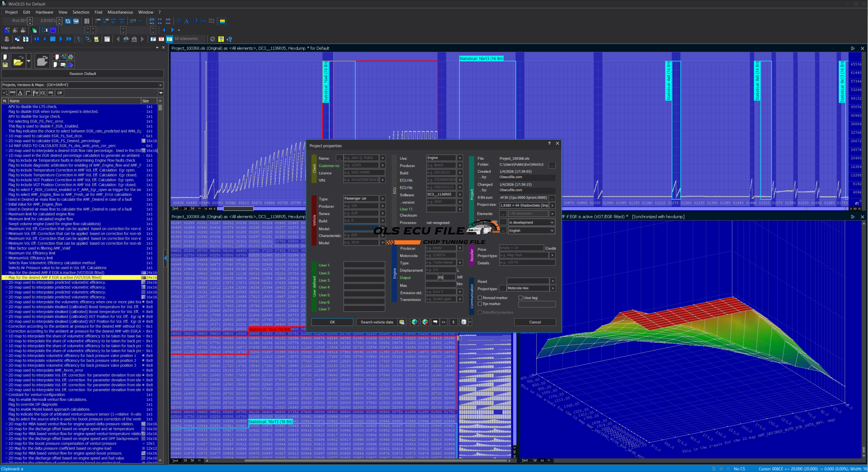
Task: Open the 'in development' status dropdown
Action: pos(531,222)
